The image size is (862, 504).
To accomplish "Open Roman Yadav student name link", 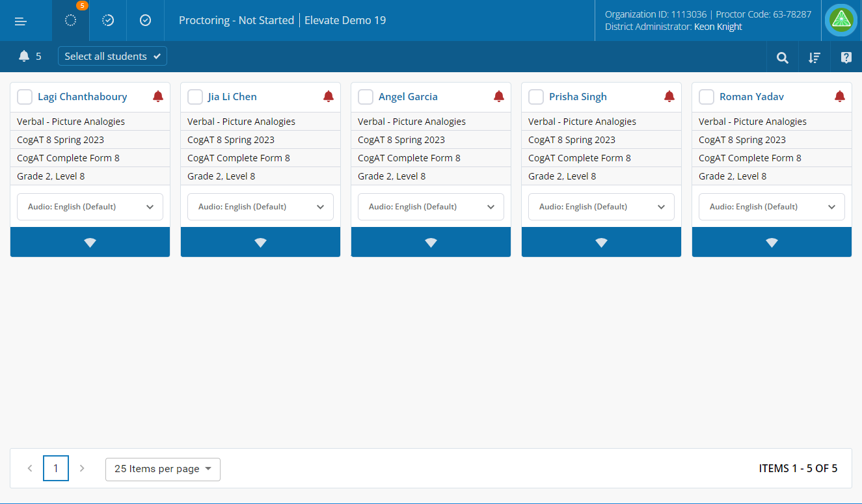I will [751, 97].
